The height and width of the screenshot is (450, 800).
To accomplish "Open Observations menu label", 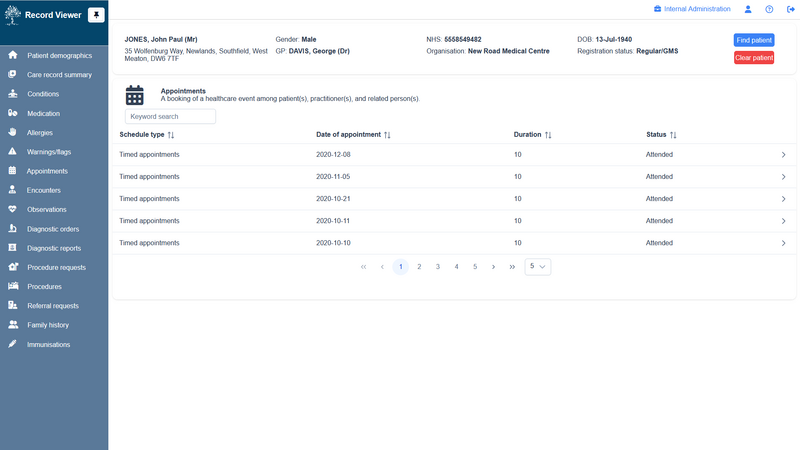I will tap(46, 210).
